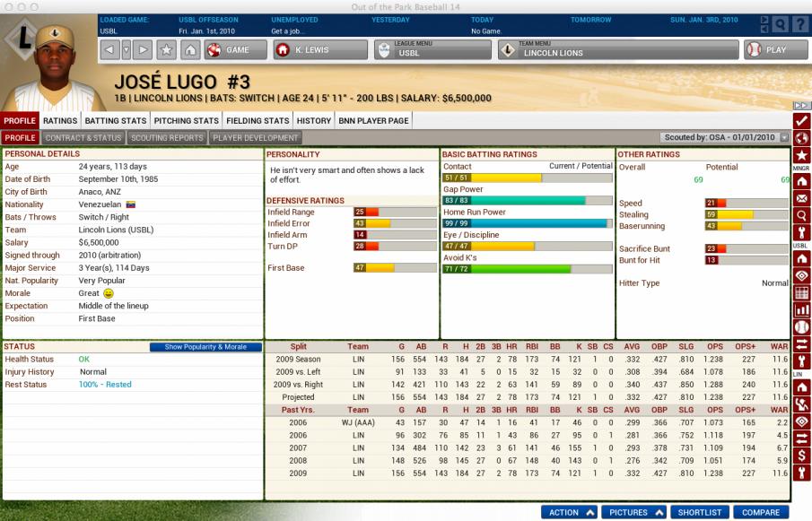
Task: Click the great morale smiley face icon
Action: click(x=109, y=293)
